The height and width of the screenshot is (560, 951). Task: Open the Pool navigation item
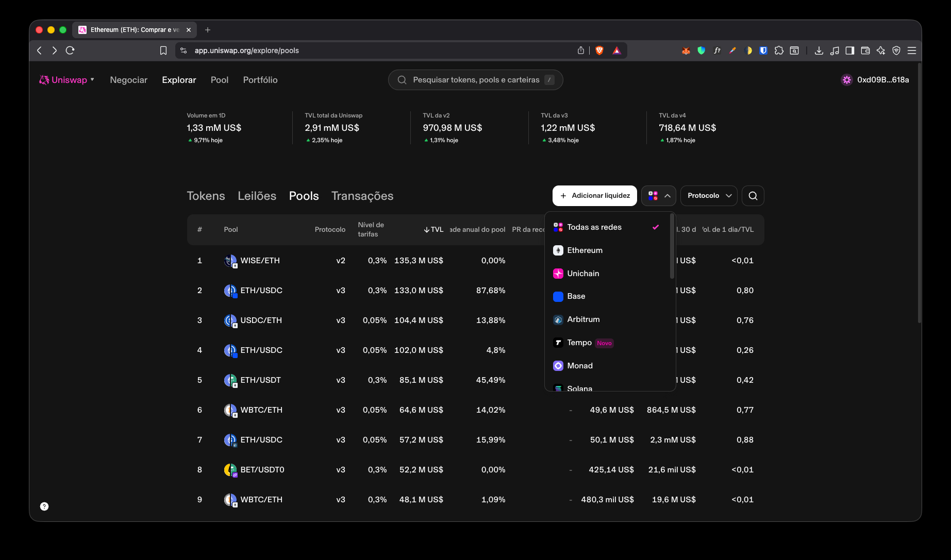220,80
